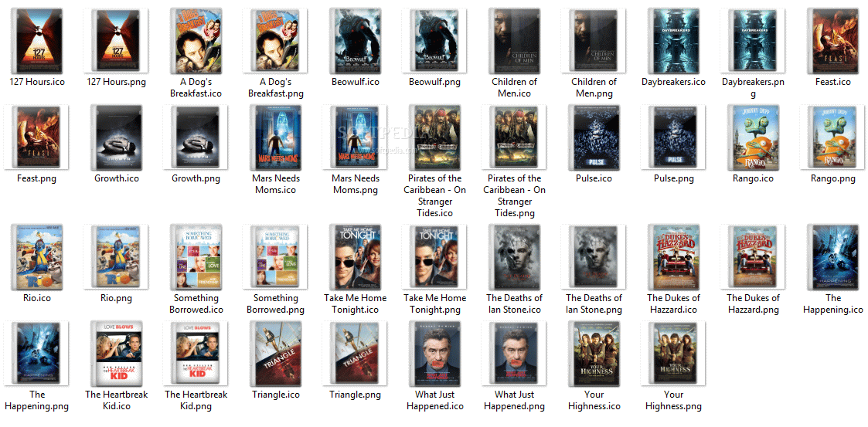Click the Pulse.png icon
Screen dimensions: 868x427
[x=674, y=137]
